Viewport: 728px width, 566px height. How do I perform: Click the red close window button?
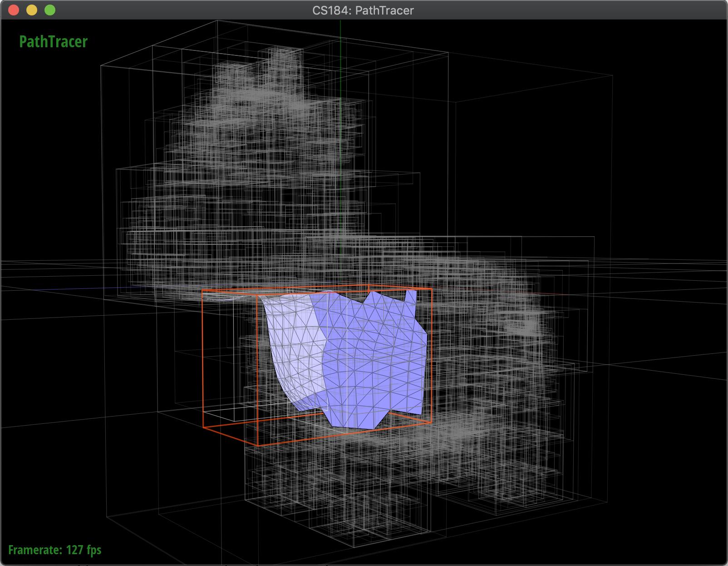point(14,10)
